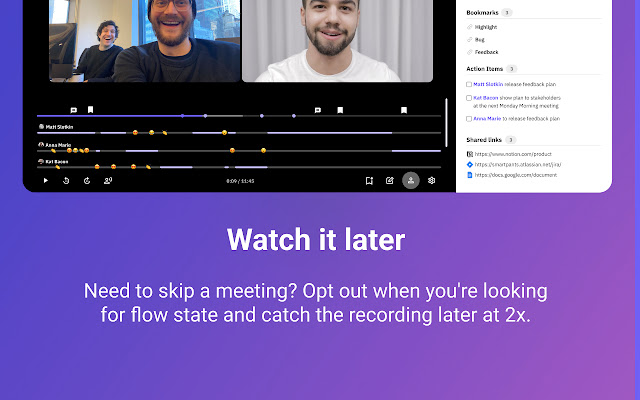Open the notion.com/product shared link
This screenshot has height=400, width=640.
tap(513, 154)
